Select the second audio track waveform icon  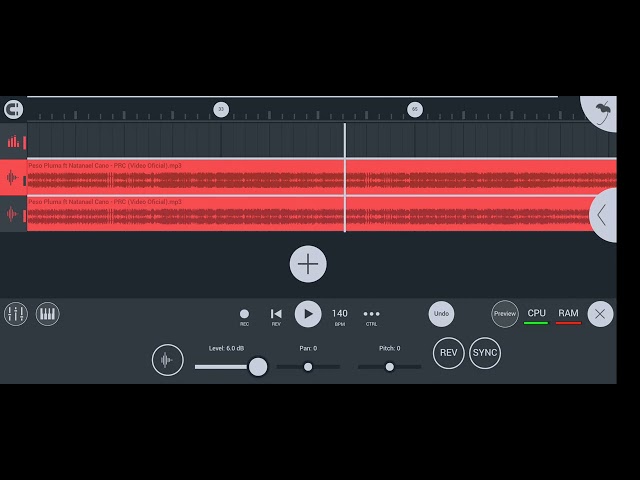(x=12, y=213)
